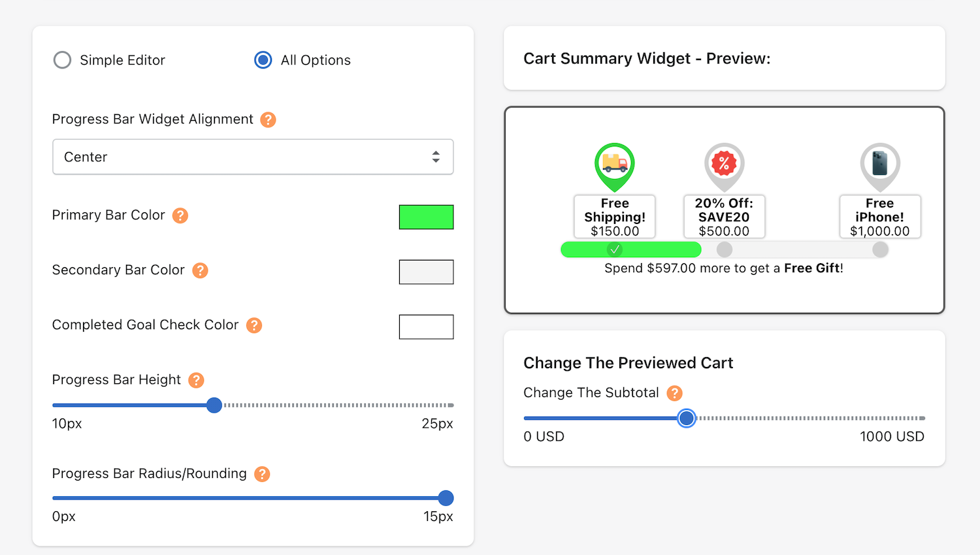This screenshot has width=980, height=555.
Task: Open the Secondary Bar Color swatch
Action: [426, 272]
